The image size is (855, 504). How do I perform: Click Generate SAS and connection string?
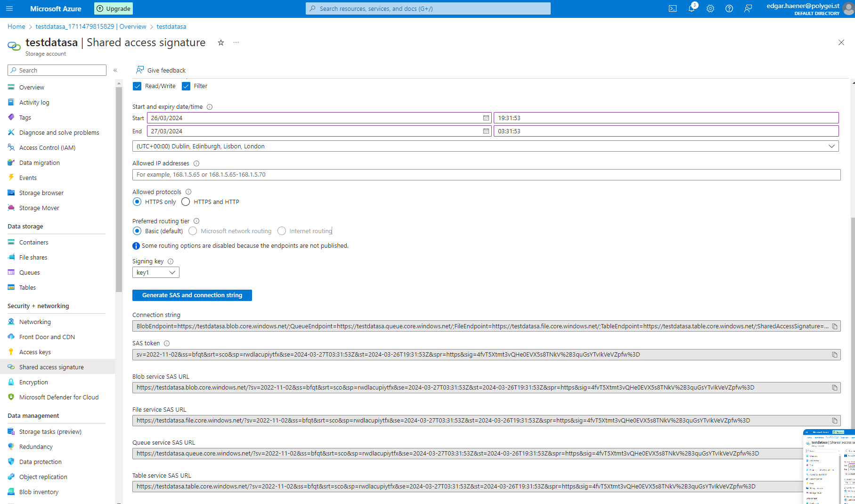click(192, 295)
